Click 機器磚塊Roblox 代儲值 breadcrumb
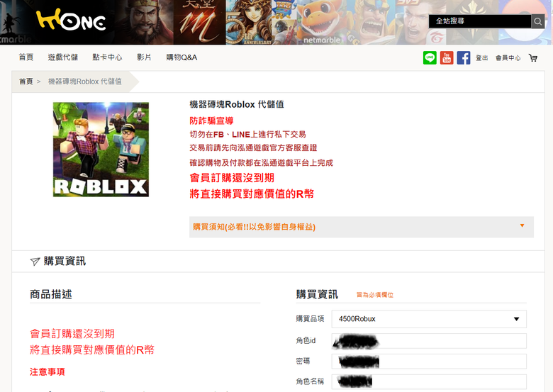The width and height of the screenshot is (553, 392). 84,82
